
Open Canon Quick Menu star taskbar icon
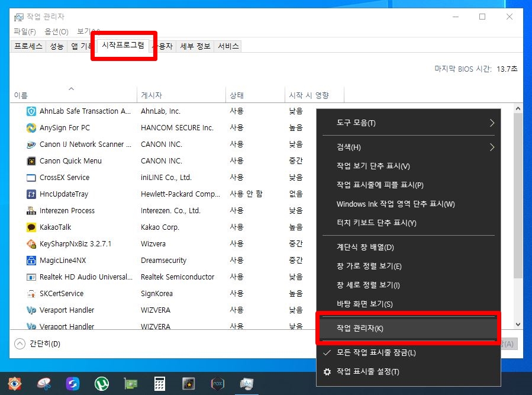point(189,384)
